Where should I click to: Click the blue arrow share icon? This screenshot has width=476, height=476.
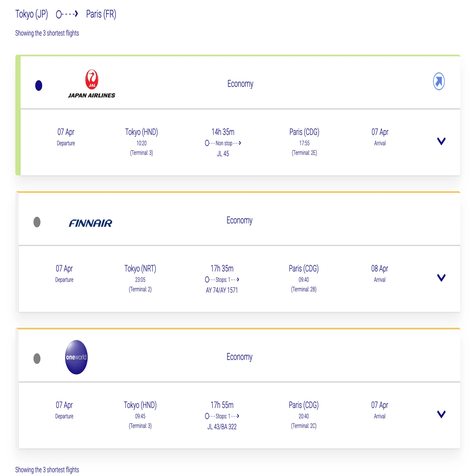click(439, 81)
